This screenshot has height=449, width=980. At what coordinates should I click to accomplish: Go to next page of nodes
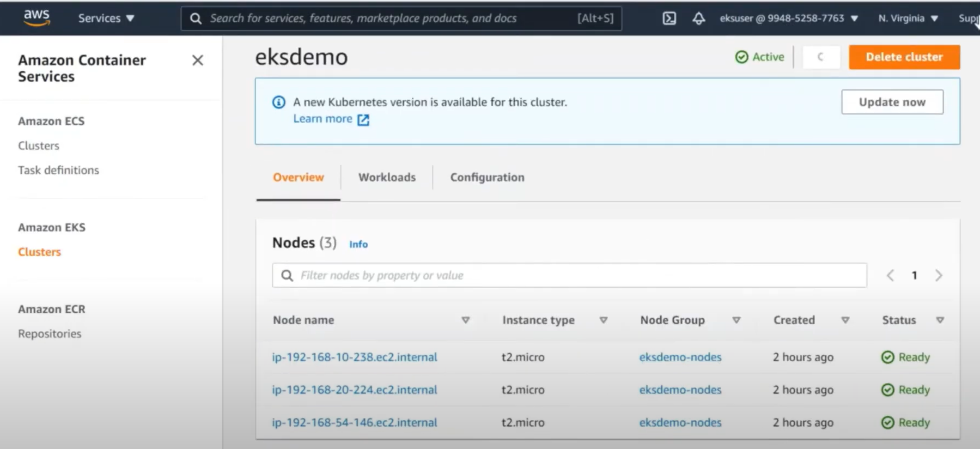point(939,275)
